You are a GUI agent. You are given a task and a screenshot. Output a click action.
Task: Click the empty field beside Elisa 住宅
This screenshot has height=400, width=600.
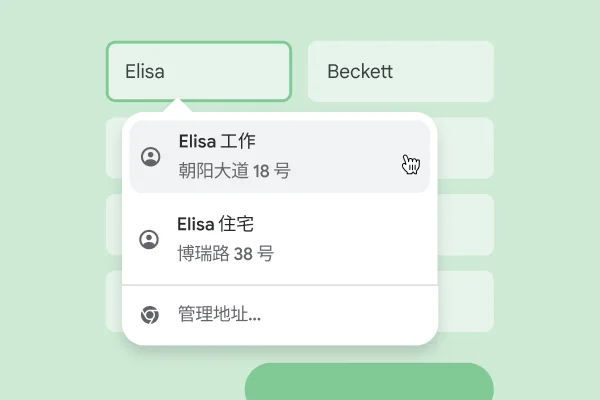pyautogui.click(x=468, y=224)
